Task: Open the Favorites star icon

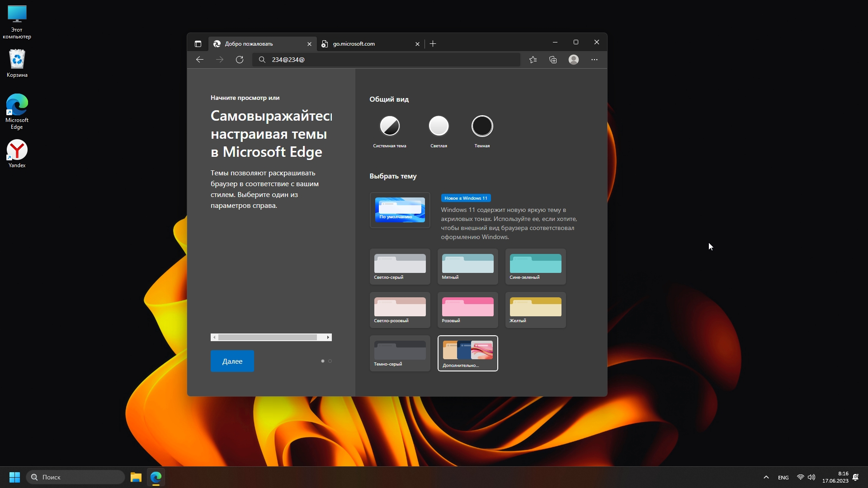Action: (x=533, y=60)
